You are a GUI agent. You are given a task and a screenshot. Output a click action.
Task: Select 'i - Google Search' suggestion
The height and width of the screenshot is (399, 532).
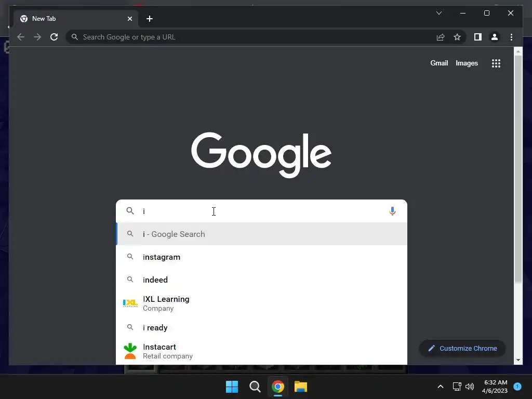tap(262, 234)
